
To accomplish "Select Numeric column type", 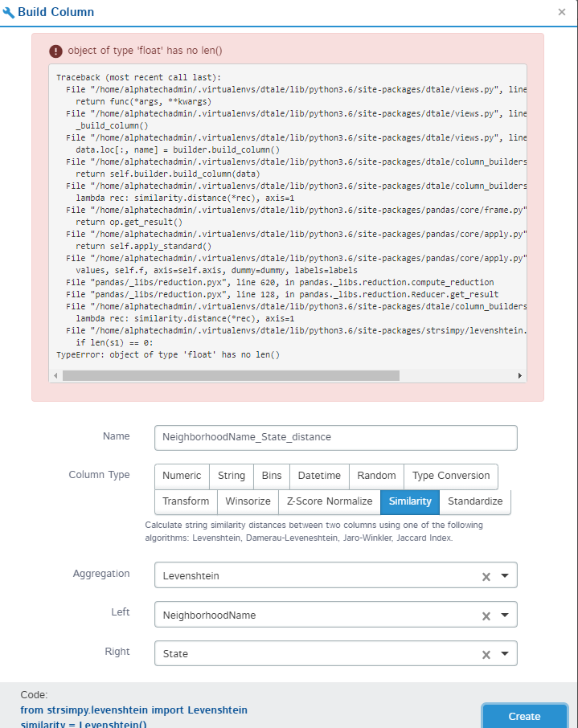I will point(182,476).
